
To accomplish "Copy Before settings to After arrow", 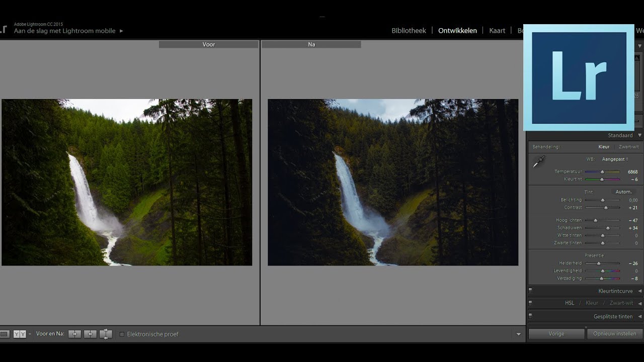I will point(74,334).
